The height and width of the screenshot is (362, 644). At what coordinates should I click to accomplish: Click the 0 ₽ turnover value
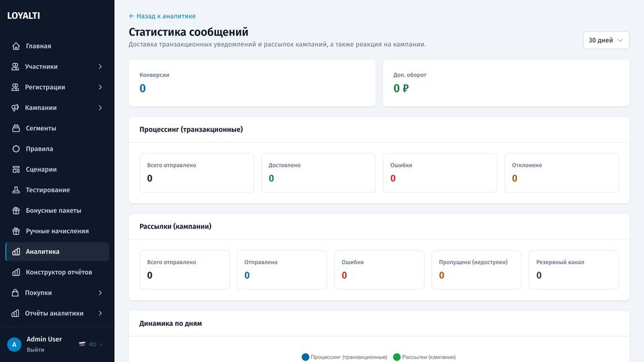[x=401, y=88]
